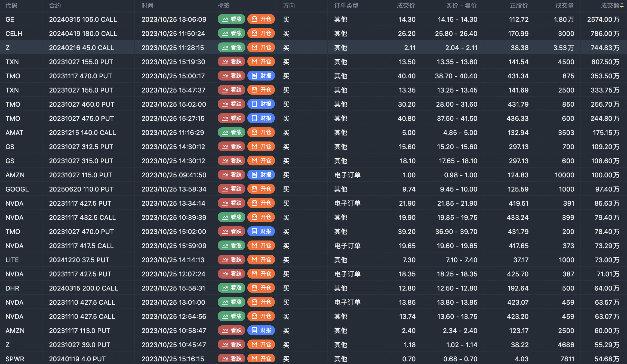627x364 pixels.
Task: Click the 看跌 tag for Z 39.0 PUT
Action: click(x=232, y=345)
